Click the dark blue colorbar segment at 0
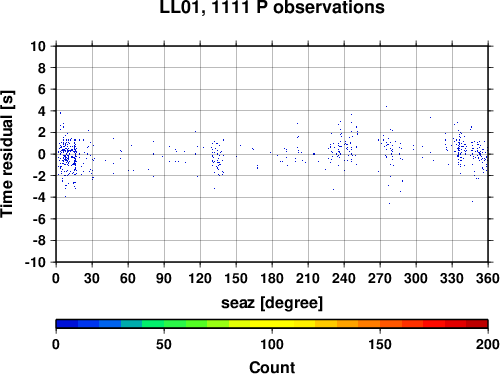 [x=67, y=324]
